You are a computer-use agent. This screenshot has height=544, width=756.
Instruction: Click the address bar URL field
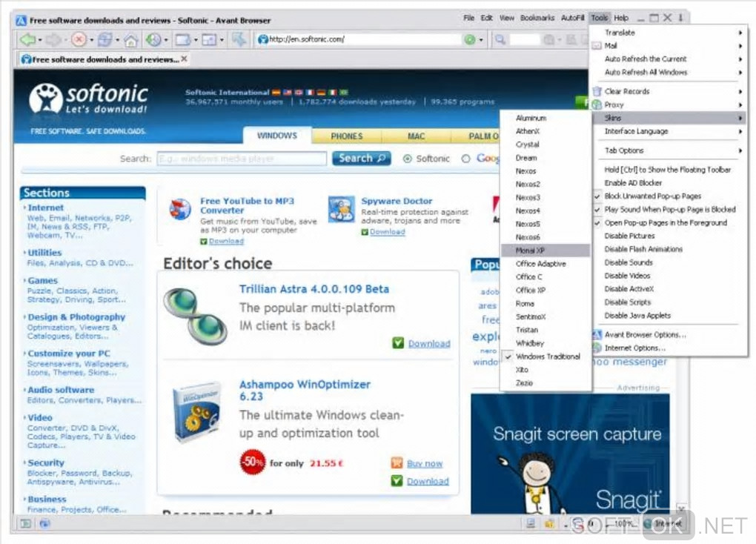point(359,39)
